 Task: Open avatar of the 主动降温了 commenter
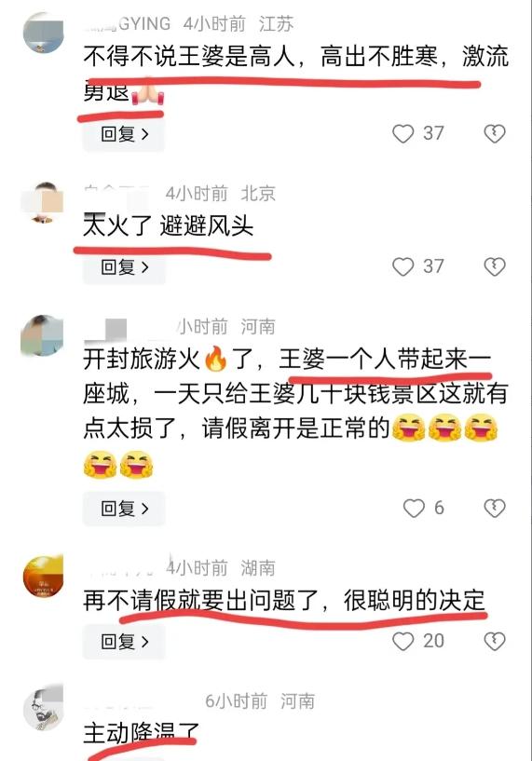click(44, 708)
